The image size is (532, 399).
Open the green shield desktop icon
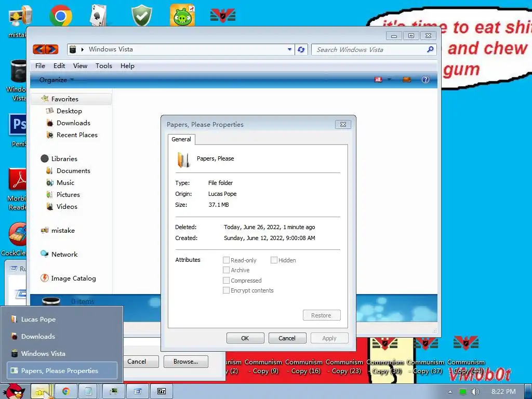(141, 15)
